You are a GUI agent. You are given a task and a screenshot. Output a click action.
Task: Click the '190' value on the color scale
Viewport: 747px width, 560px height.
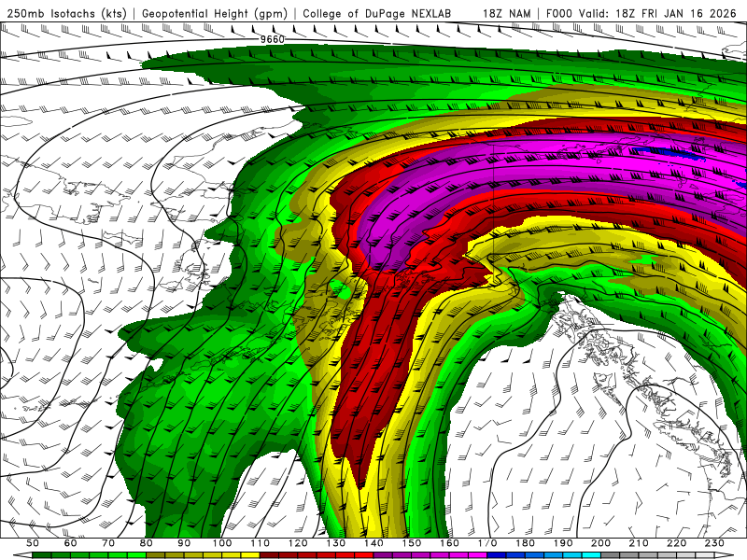[x=563, y=543]
